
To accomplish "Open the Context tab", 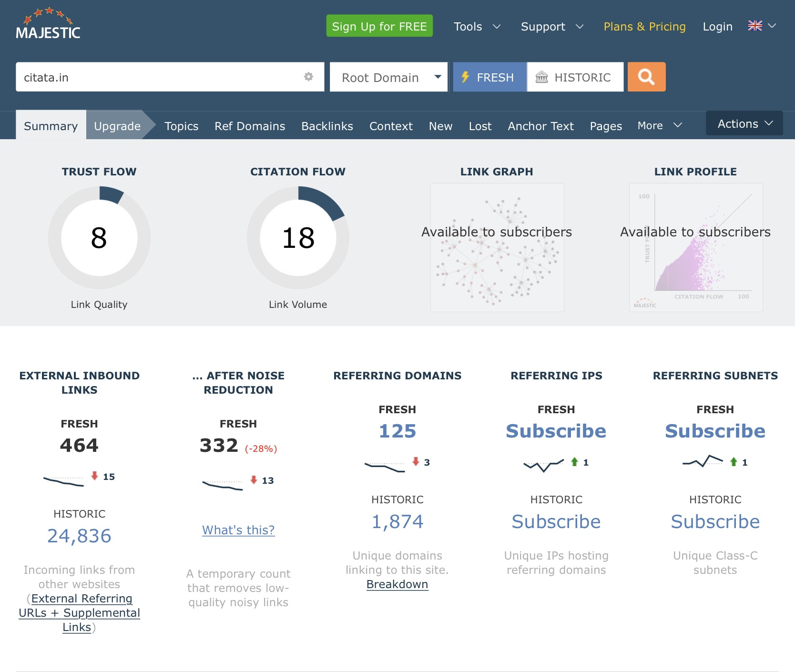I will pyautogui.click(x=391, y=126).
